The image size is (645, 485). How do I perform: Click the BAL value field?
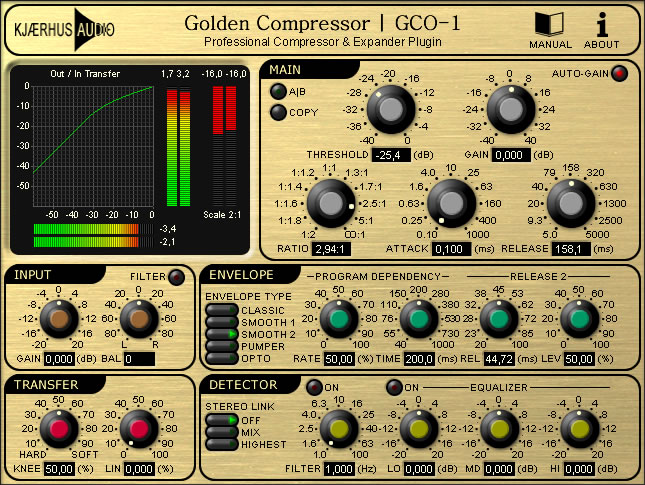click(139, 359)
